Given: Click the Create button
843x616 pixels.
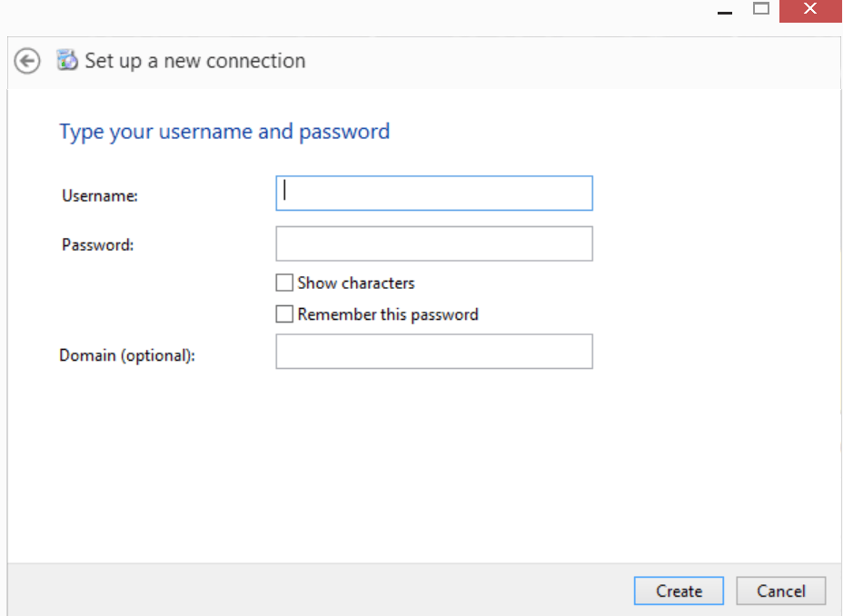Looking at the screenshot, I should pyautogui.click(x=678, y=591).
